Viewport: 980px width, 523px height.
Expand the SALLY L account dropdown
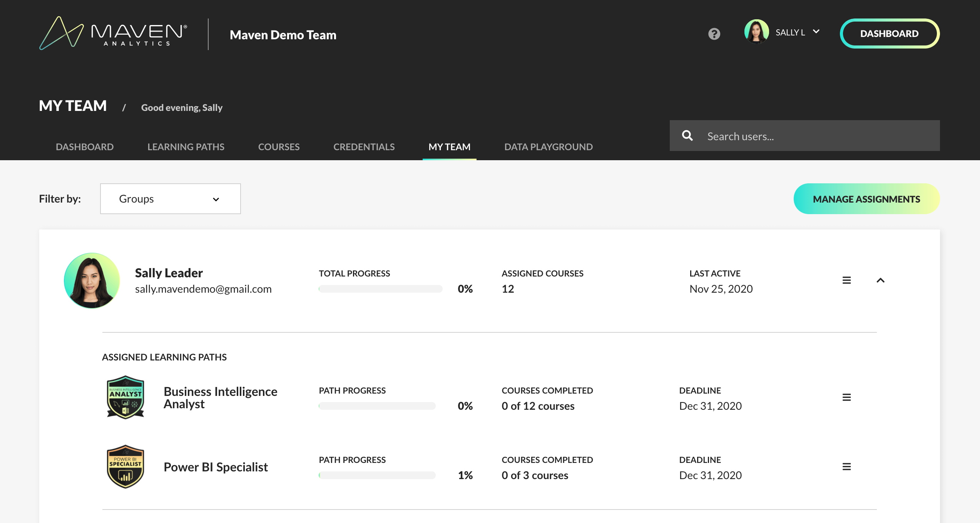tap(816, 32)
